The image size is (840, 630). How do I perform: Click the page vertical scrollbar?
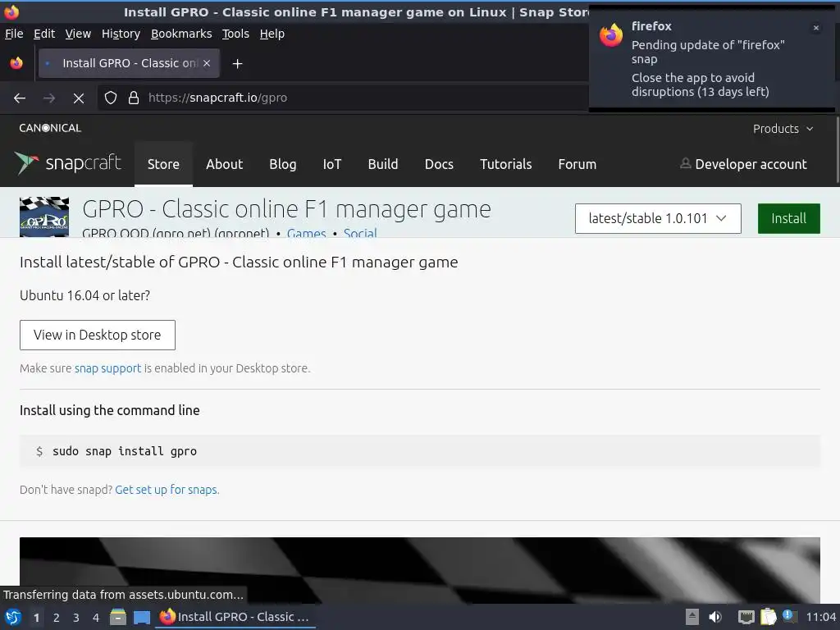tap(837, 150)
